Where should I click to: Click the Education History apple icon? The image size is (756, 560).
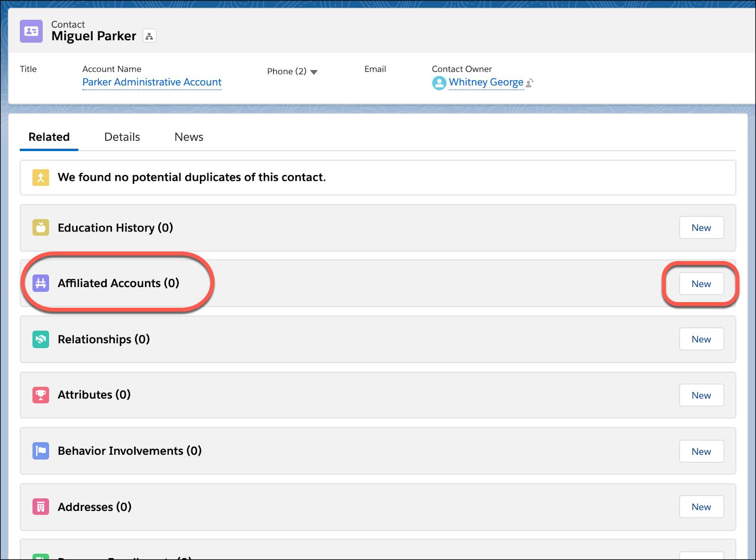pyautogui.click(x=41, y=228)
